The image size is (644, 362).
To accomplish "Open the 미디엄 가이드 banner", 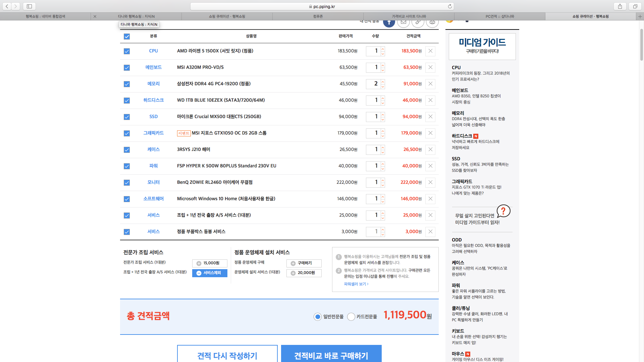I will click(x=482, y=46).
